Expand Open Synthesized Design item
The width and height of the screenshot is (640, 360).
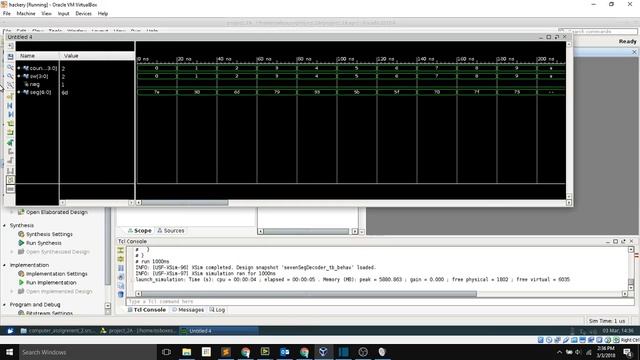tap(12, 252)
